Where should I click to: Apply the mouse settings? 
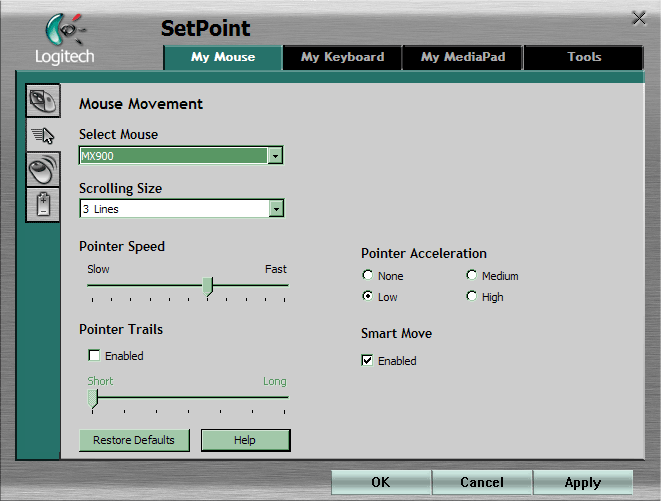[583, 482]
